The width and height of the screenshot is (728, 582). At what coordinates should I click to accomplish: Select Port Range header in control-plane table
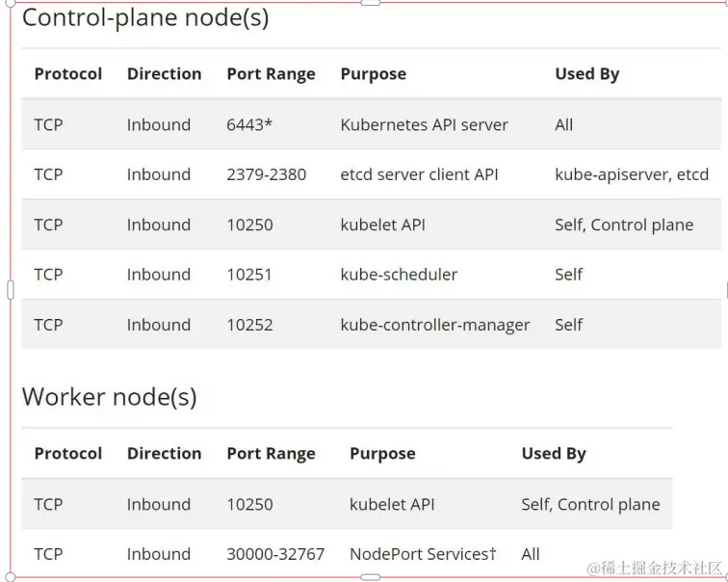coord(271,74)
